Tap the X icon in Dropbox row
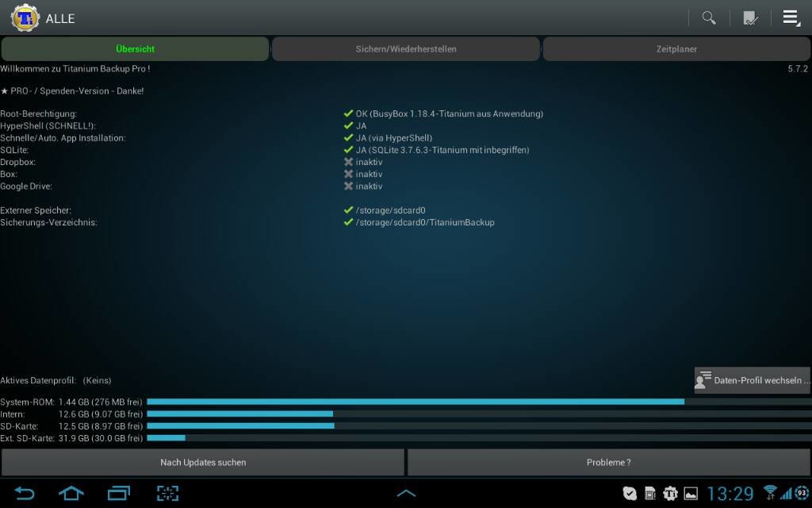812x508 pixels. click(x=349, y=162)
